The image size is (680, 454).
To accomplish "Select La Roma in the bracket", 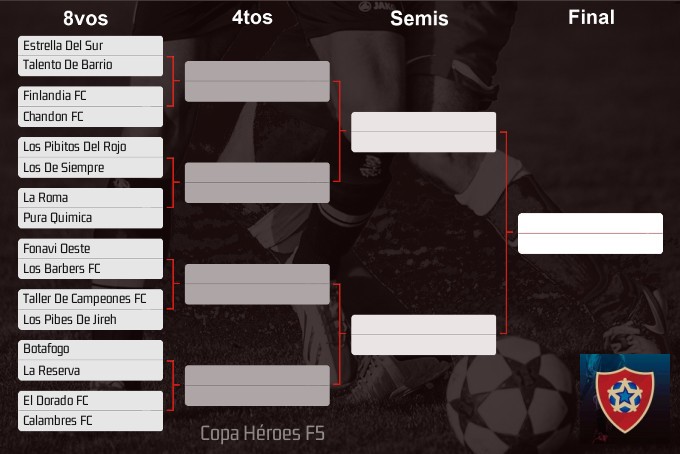I will click(90, 198).
